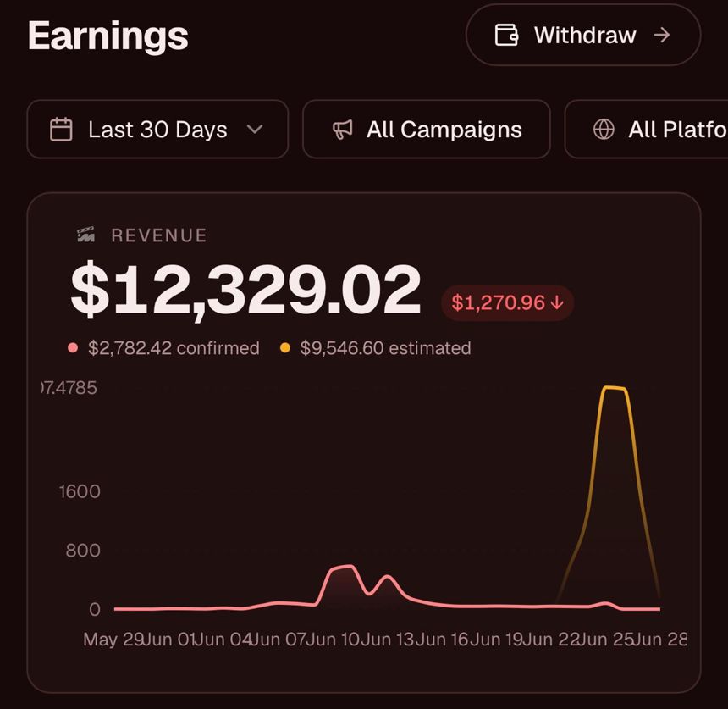Click the clapperboard icon beside REVENUE
This screenshot has height=709, width=728.
[x=85, y=235]
